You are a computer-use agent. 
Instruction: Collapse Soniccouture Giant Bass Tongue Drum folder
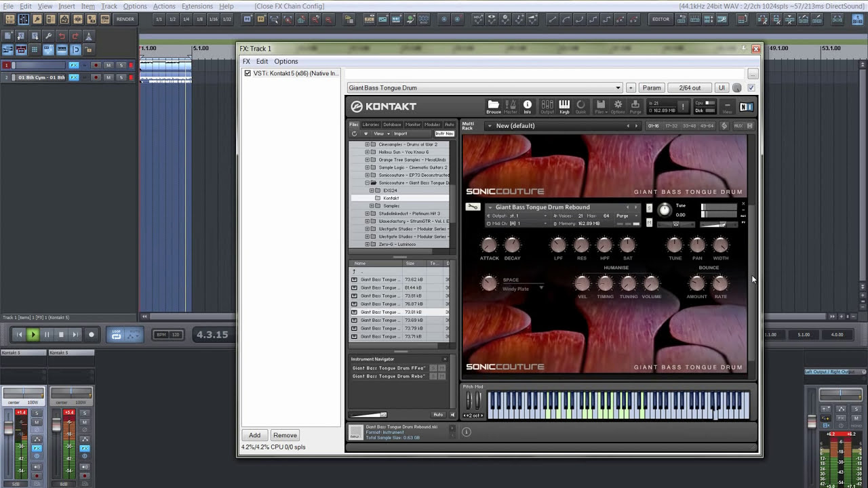coord(367,183)
